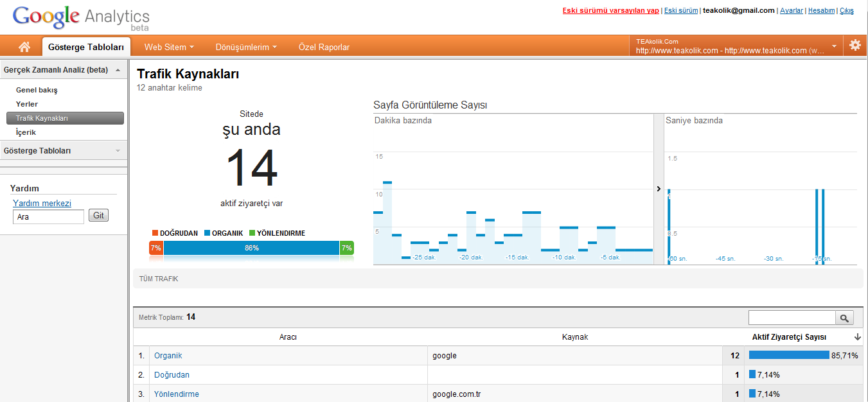Go to the Home icon tab
868x402 pixels.
(24, 46)
